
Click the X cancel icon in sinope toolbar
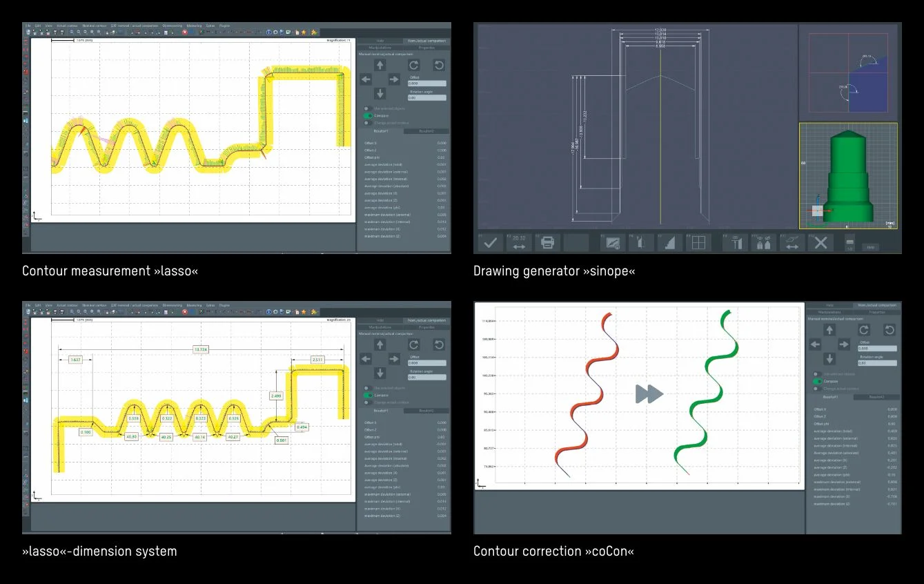(820, 242)
